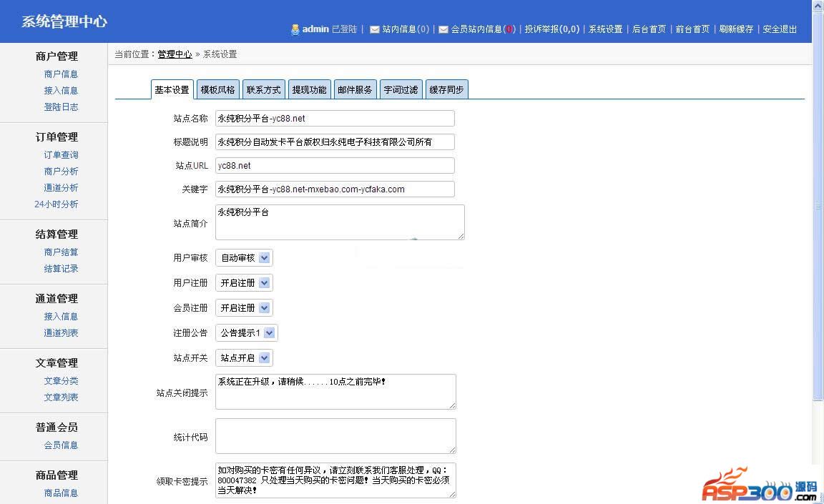Click the 站点名称 input field
Screen dimensions: 824x504
tap(335, 119)
